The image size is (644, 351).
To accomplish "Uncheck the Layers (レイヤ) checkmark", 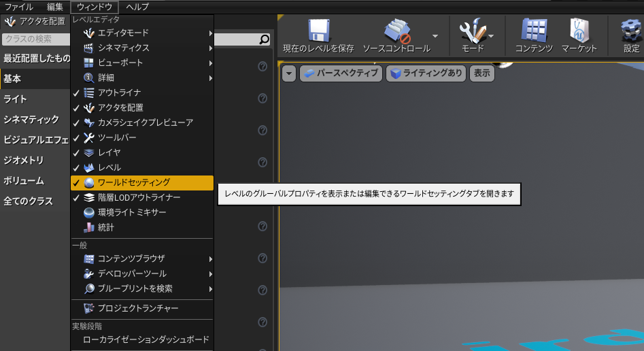I will [76, 153].
